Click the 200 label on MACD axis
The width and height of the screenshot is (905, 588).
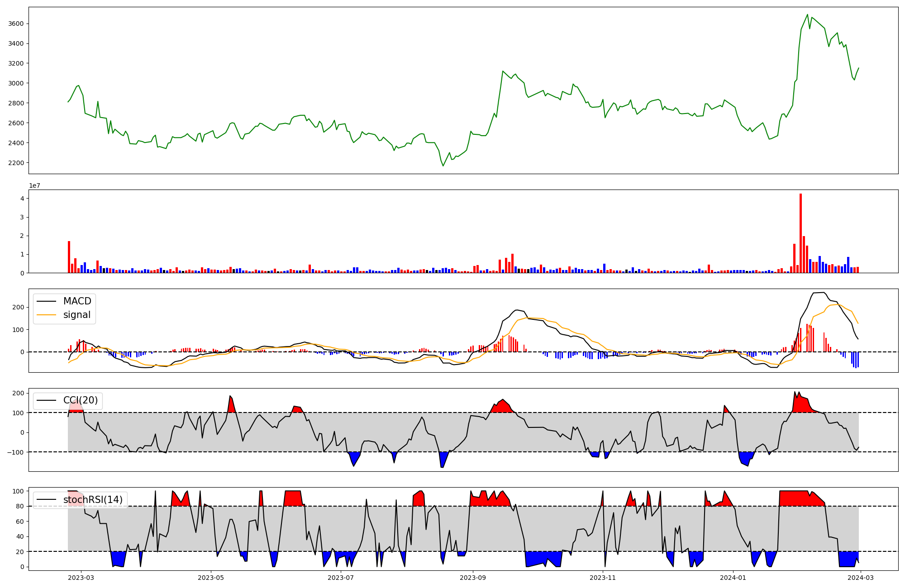(x=19, y=307)
